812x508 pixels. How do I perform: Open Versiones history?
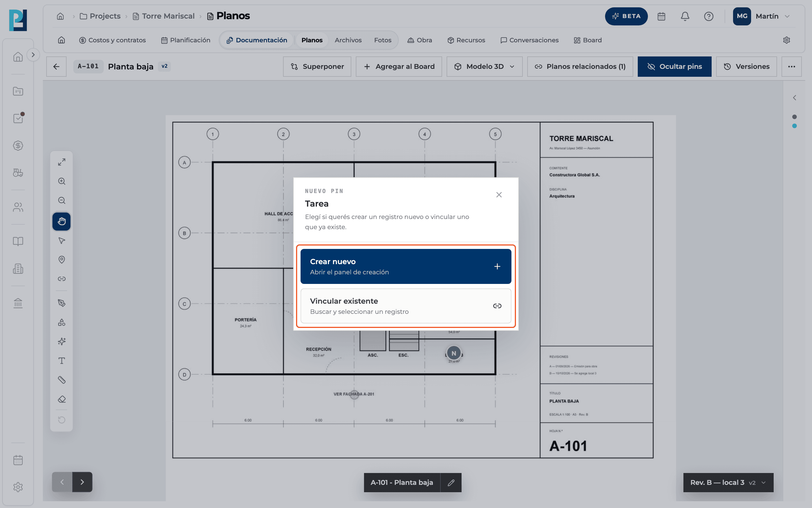[746, 67]
